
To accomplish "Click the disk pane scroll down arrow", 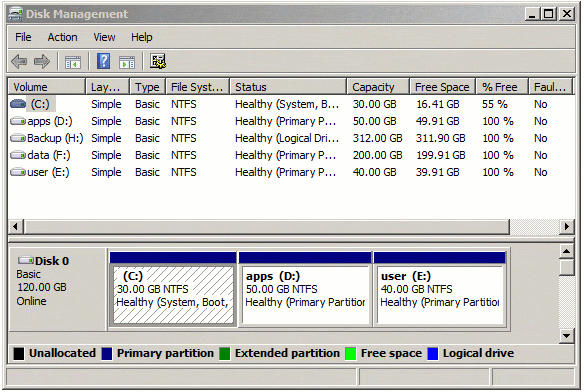I will click(566, 336).
